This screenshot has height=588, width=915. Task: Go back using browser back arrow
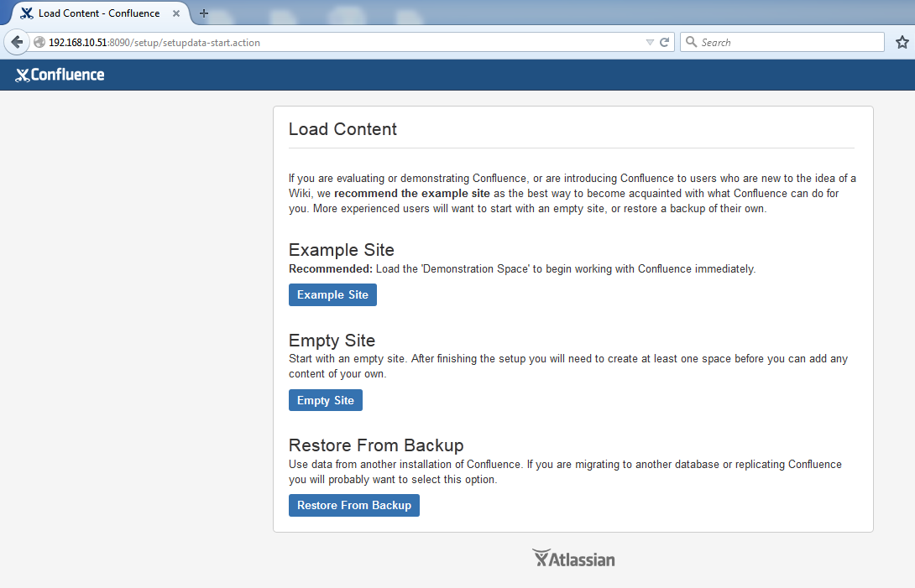click(x=16, y=42)
